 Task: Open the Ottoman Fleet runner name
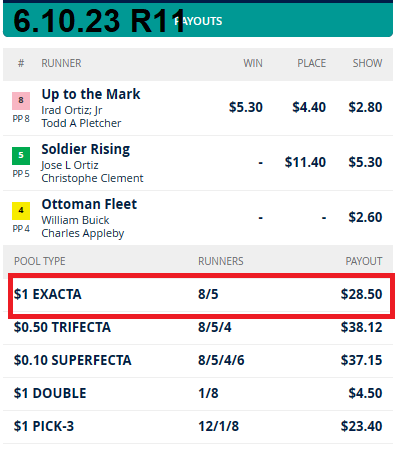tap(89, 204)
